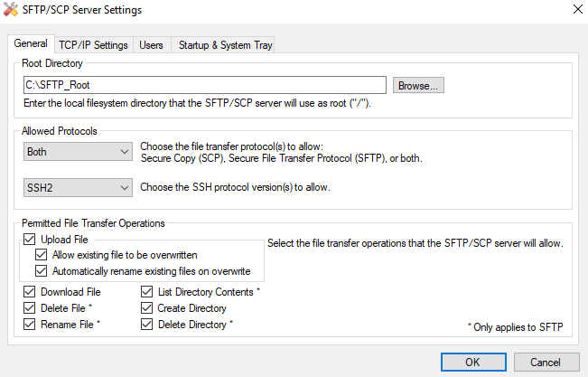Browse for the root directory
The height and width of the screenshot is (377, 588).
point(418,86)
